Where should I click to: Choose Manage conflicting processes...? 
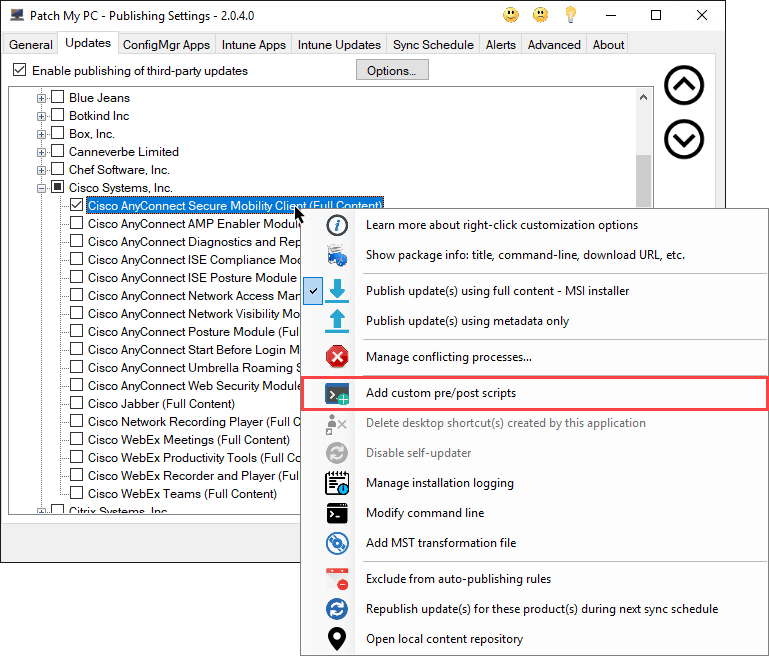(535, 357)
